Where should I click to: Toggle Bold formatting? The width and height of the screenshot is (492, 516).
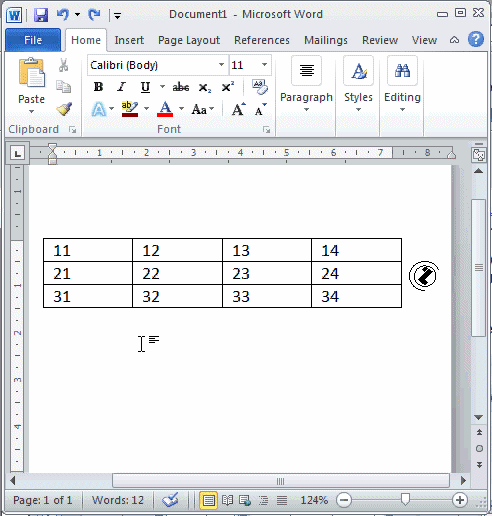(98, 87)
